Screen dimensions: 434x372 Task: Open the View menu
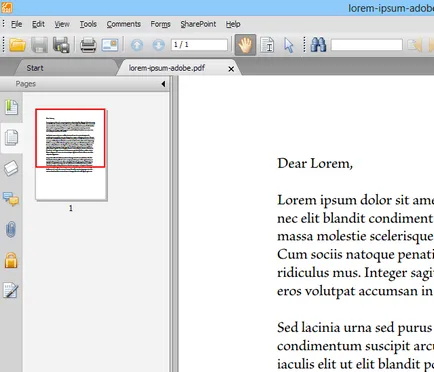(62, 24)
